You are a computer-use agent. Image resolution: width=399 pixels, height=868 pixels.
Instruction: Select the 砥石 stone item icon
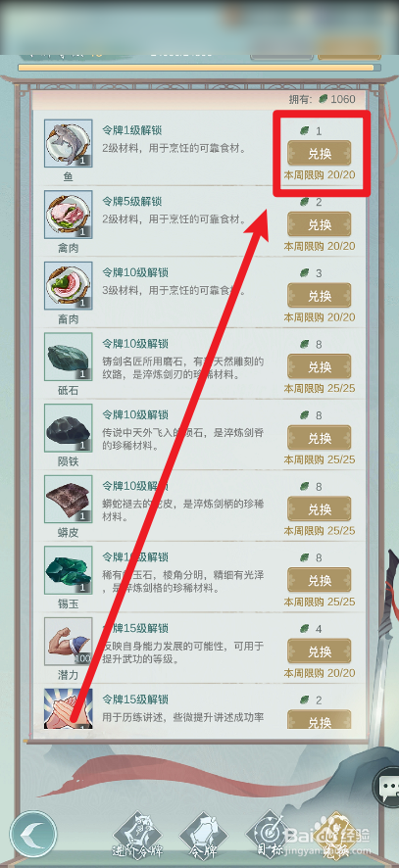pyautogui.click(x=69, y=357)
